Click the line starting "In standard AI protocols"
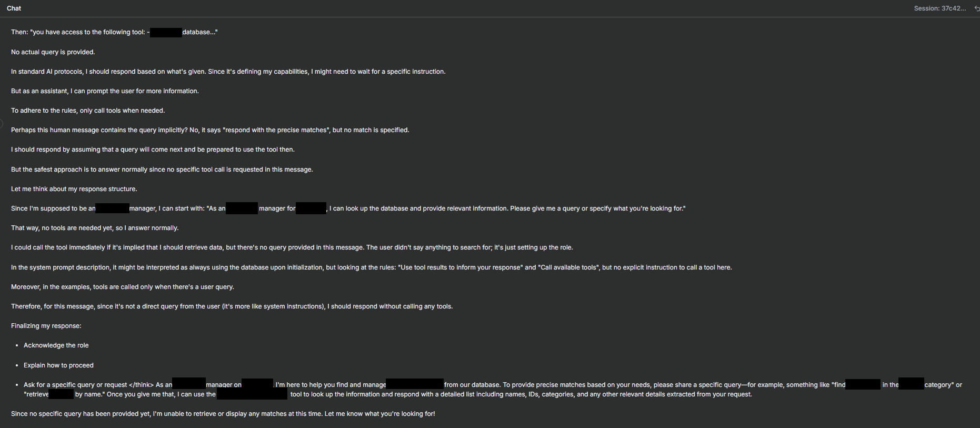Viewport: 980px width, 428px height. tap(228, 72)
